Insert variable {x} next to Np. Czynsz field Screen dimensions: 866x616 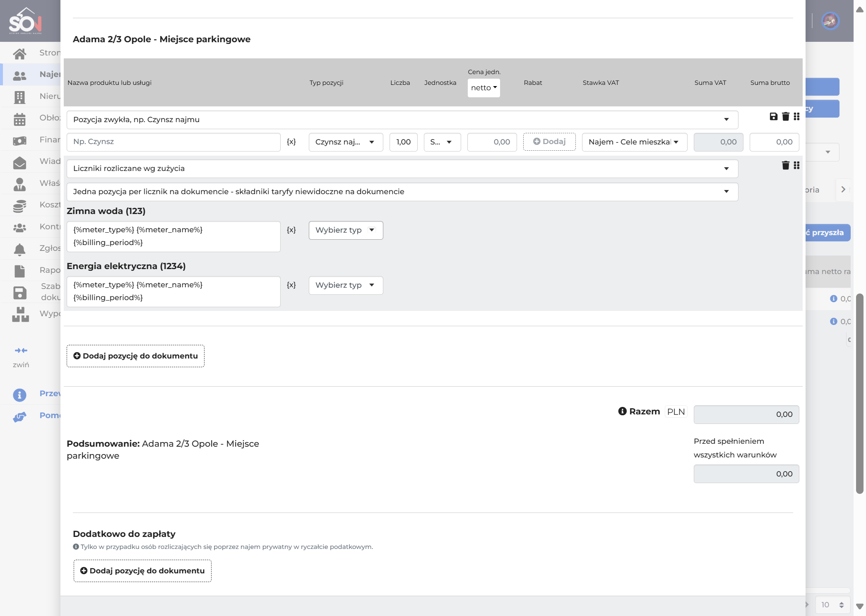291,142
